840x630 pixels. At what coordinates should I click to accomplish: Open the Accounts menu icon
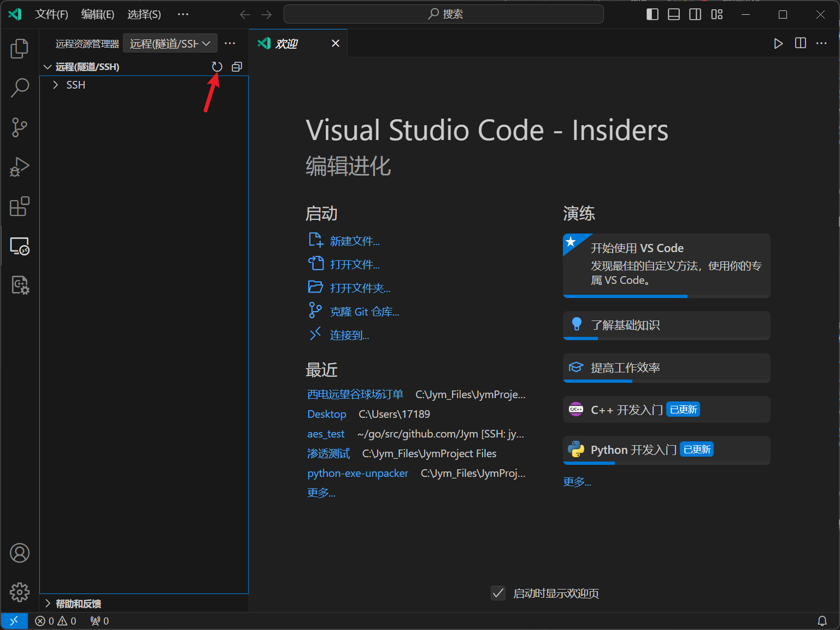click(x=20, y=553)
